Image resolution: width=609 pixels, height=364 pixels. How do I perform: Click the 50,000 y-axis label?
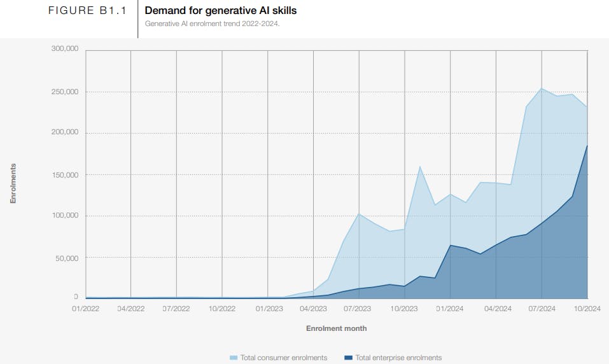[67, 258]
